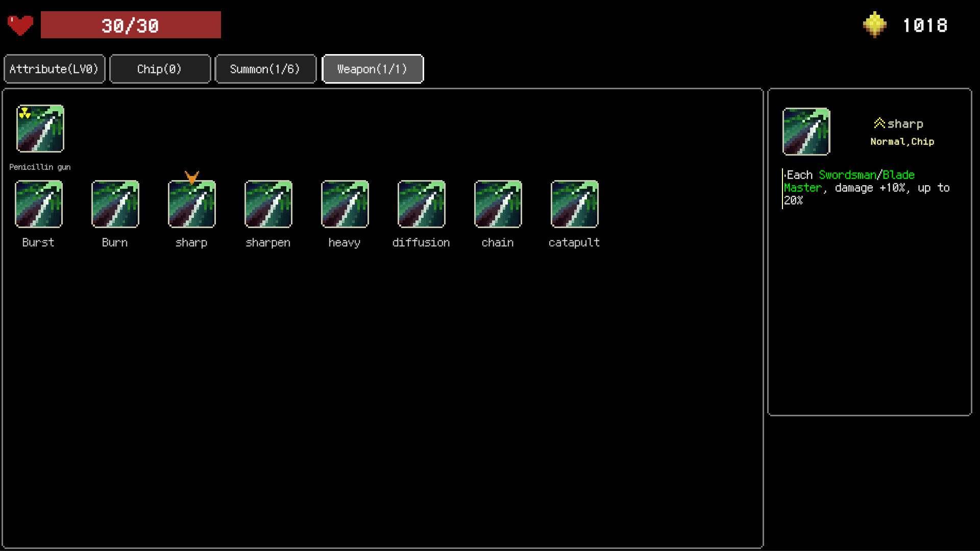Select the heavy chip icon
The height and width of the screenshot is (551, 980).
tap(345, 204)
